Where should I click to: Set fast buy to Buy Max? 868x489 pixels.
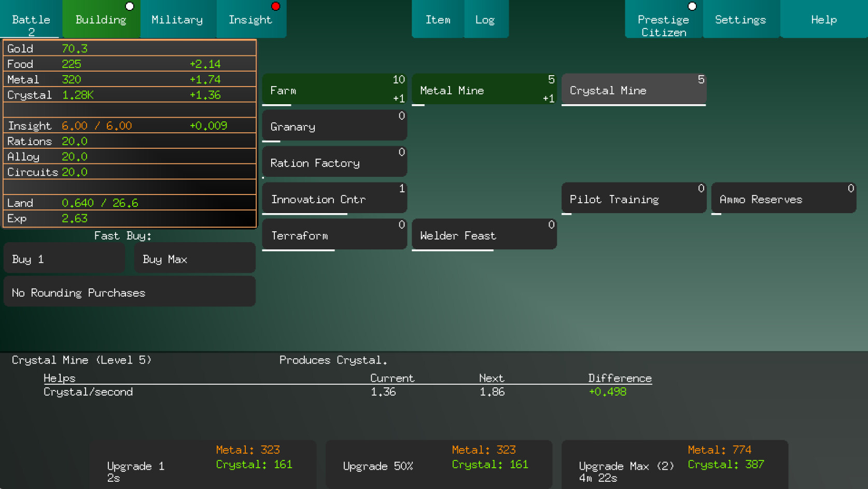pos(194,258)
